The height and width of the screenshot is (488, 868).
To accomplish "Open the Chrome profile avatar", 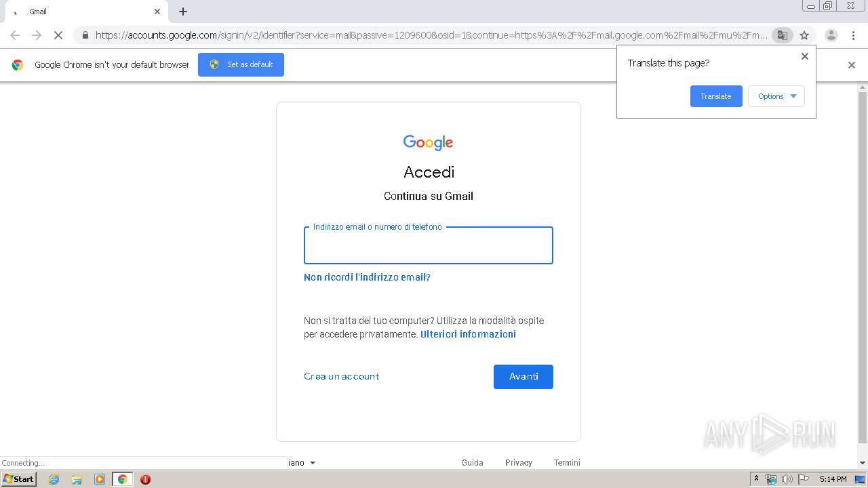I will (x=831, y=35).
